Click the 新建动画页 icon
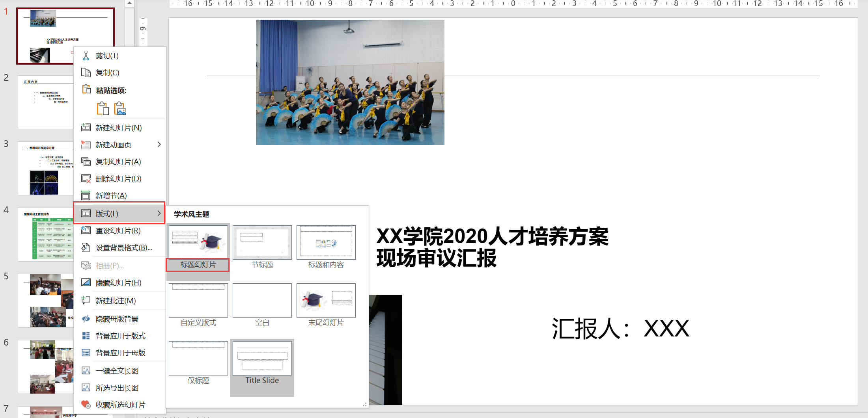Screen dimensions: 868x418 click(x=86, y=145)
